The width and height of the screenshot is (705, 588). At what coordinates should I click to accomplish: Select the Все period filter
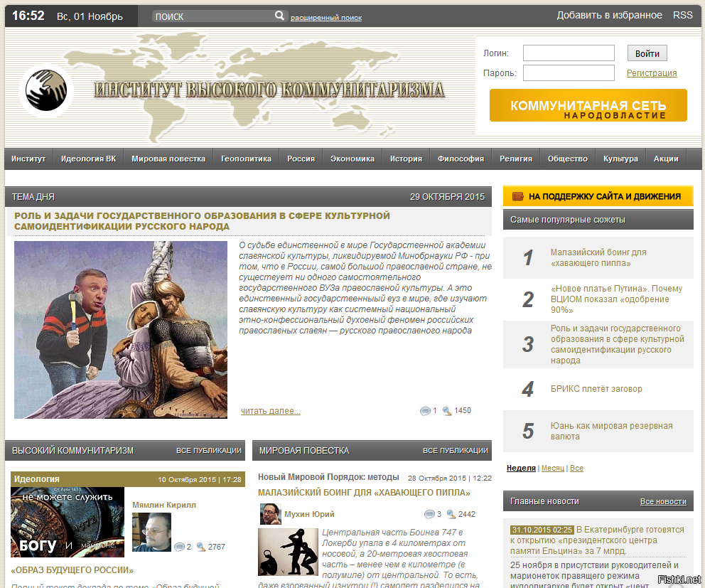(x=576, y=468)
